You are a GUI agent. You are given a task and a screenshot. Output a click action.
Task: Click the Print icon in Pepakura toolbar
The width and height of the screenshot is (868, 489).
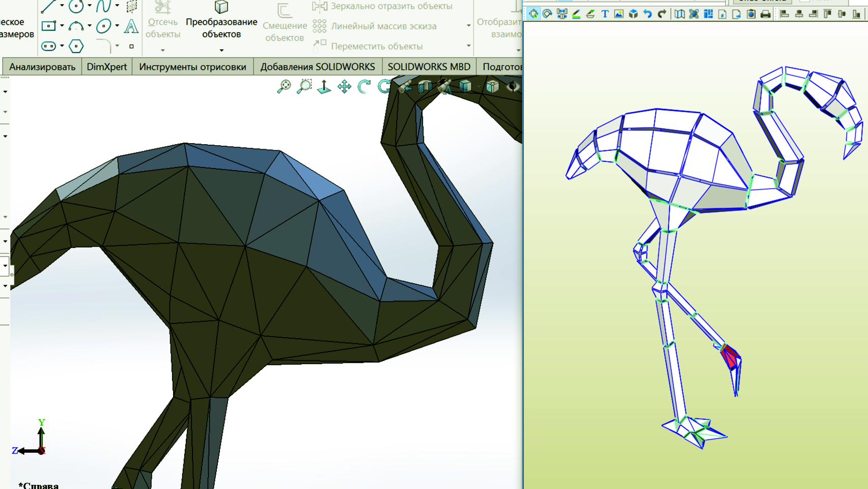(765, 14)
